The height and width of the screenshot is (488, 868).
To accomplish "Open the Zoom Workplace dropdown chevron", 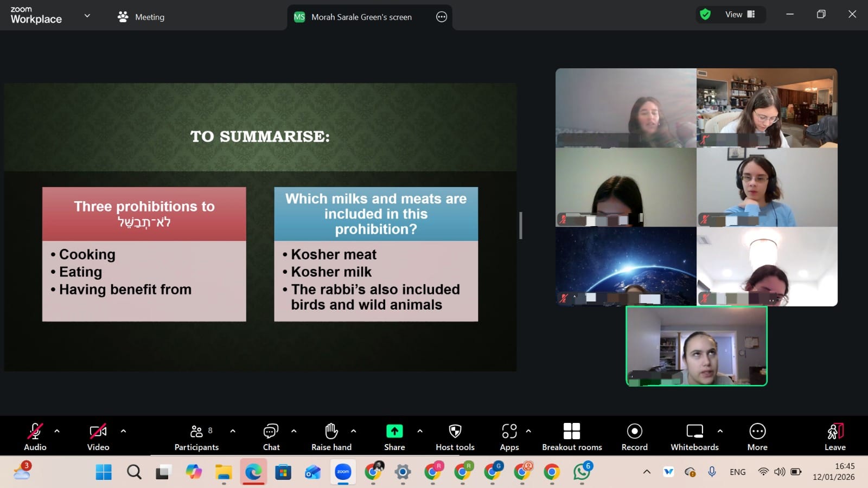I will [87, 16].
